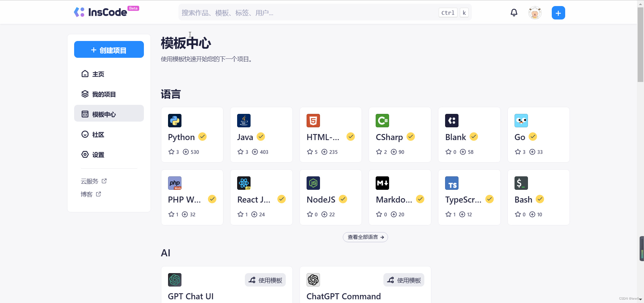Image resolution: width=644 pixels, height=303 pixels.
Task: Click the verified badge next to Go
Action: coord(533,137)
